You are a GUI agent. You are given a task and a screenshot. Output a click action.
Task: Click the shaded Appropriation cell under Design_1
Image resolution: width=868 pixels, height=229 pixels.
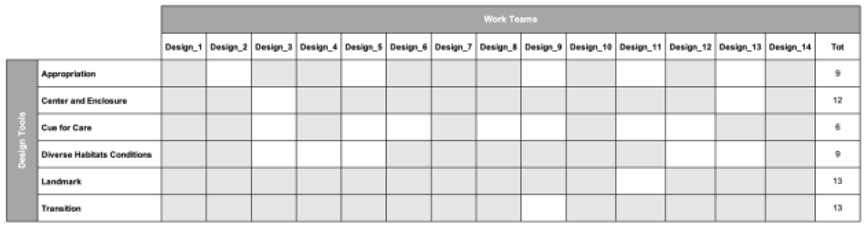[x=184, y=74]
